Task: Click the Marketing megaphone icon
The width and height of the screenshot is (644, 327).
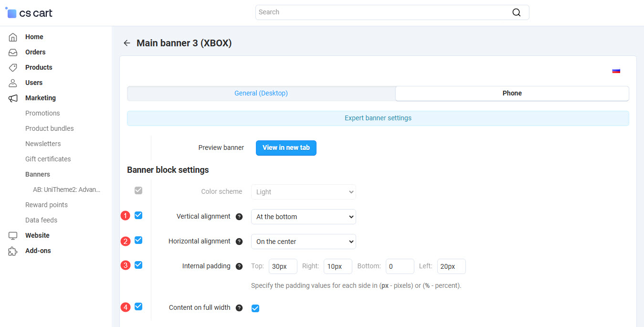Action: point(13,98)
